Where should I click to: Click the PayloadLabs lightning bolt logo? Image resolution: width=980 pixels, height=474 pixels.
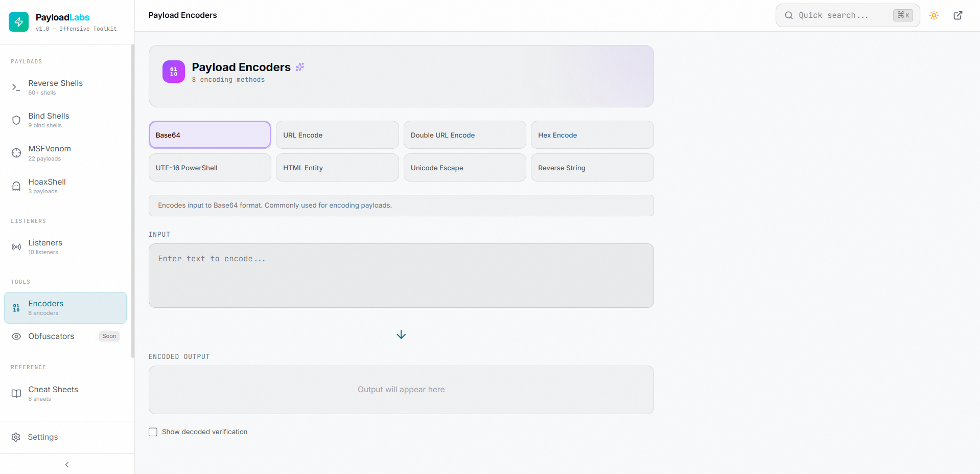click(19, 21)
